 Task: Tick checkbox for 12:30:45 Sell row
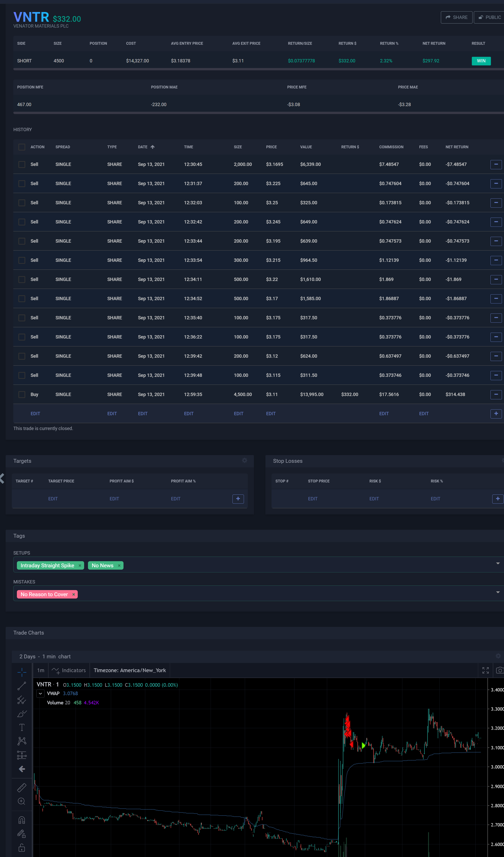point(22,164)
